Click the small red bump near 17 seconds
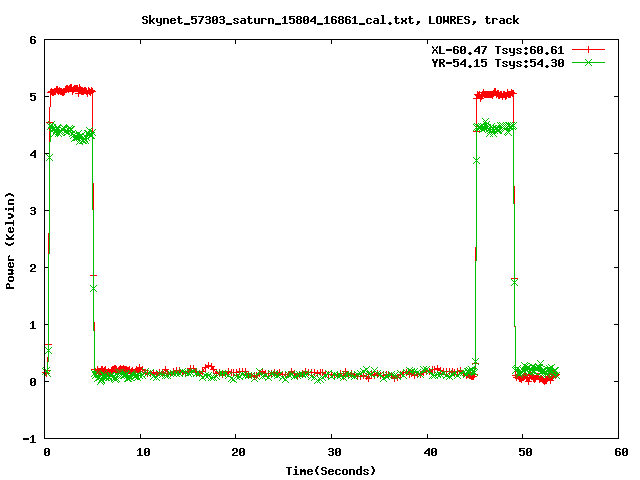 click(x=209, y=367)
